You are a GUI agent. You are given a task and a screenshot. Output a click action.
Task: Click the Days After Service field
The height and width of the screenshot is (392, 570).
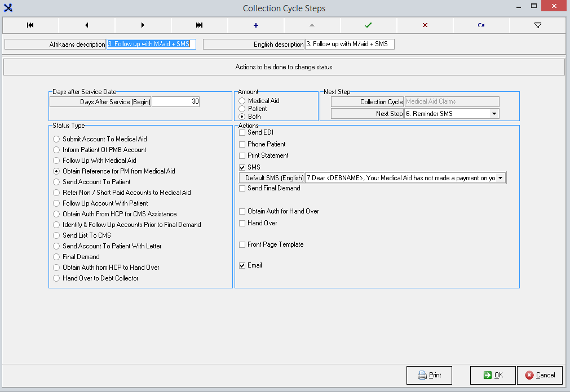175,102
